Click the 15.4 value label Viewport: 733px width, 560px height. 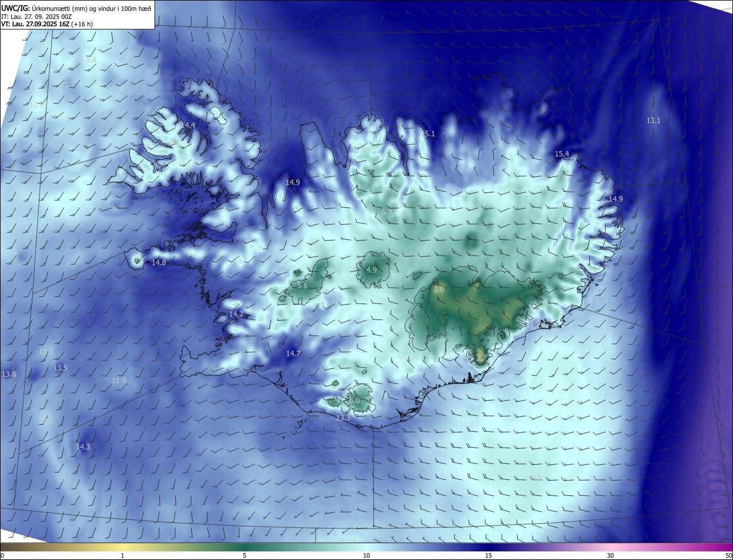coord(562,153)
